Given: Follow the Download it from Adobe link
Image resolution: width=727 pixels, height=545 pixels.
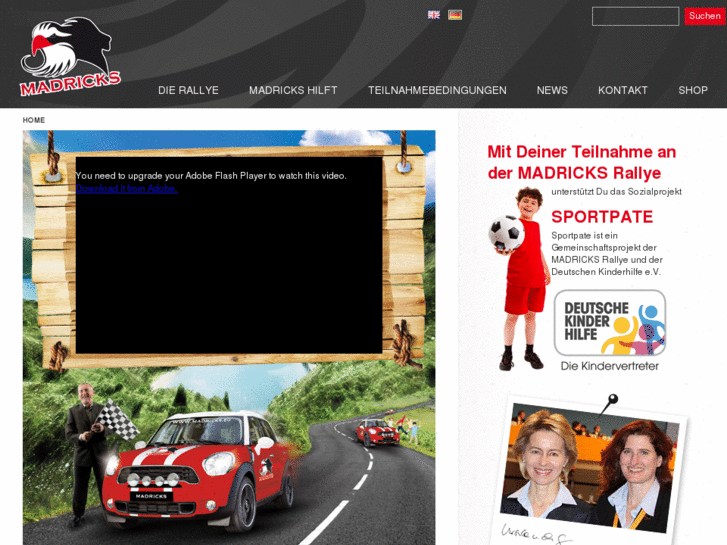Looking at the screenshot, I should (127, 189).
